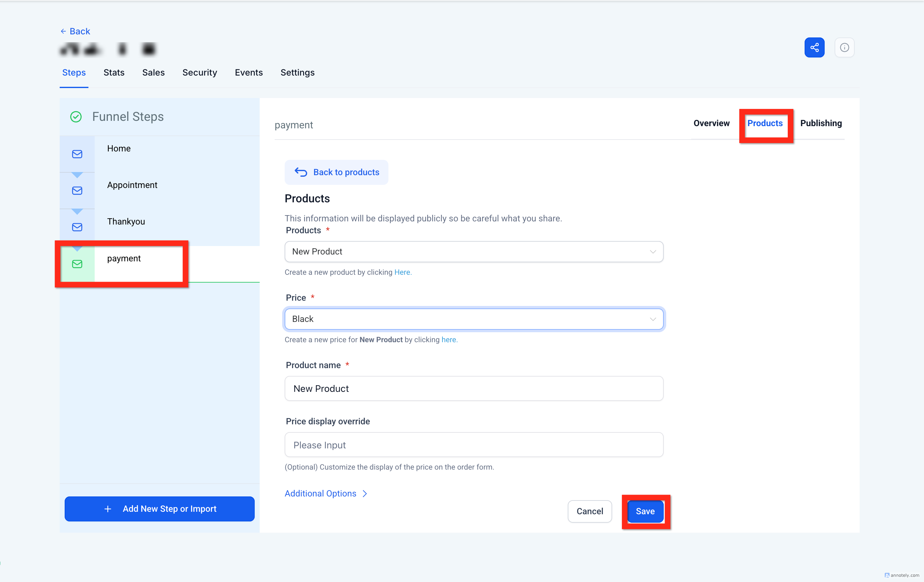Click the Back link at top

(x=76, y=31)
